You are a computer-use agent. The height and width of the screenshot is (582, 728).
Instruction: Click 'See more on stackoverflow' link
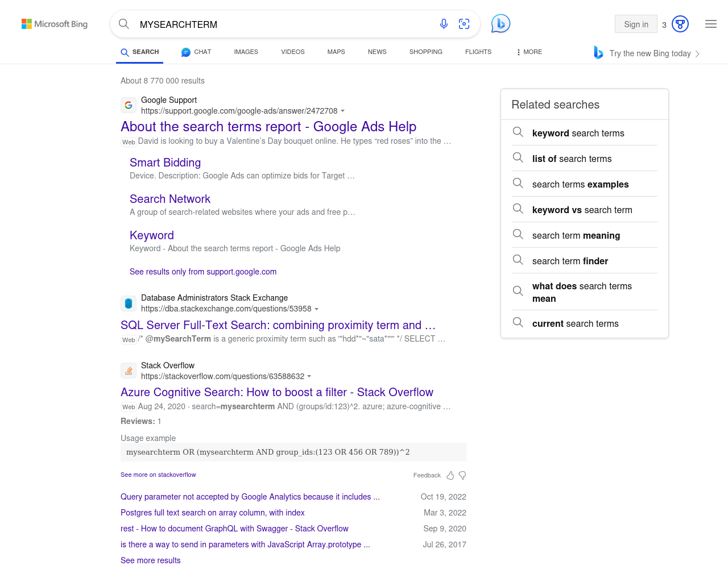pyautogui.click(x=158, y=475)
